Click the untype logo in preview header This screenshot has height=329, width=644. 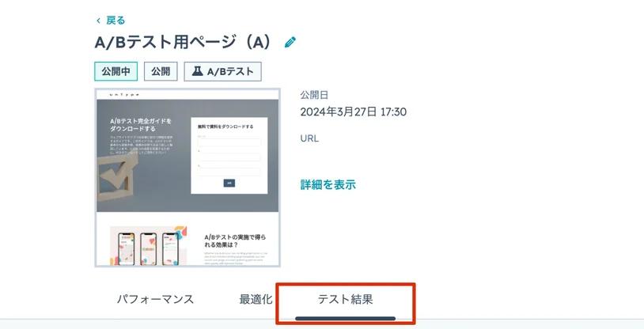124,95
